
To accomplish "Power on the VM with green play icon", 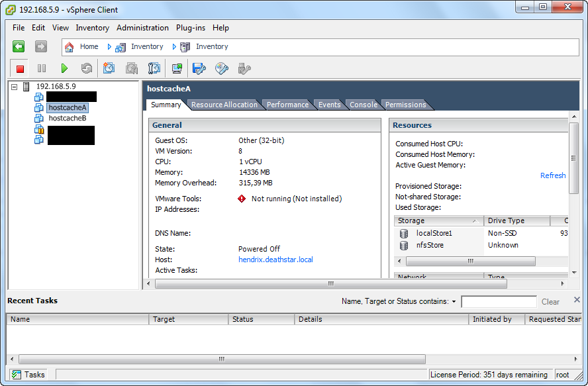I will pos(64,68).
